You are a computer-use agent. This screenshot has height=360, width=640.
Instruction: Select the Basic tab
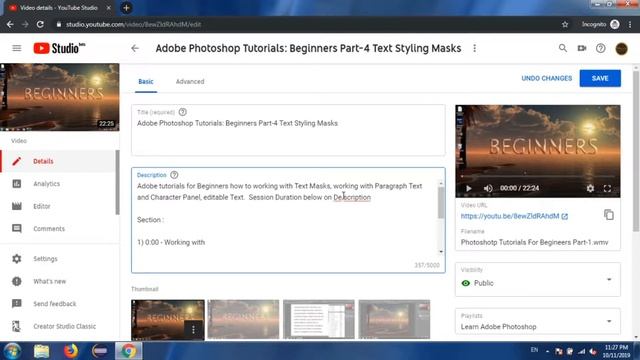(x=146, y=82)
